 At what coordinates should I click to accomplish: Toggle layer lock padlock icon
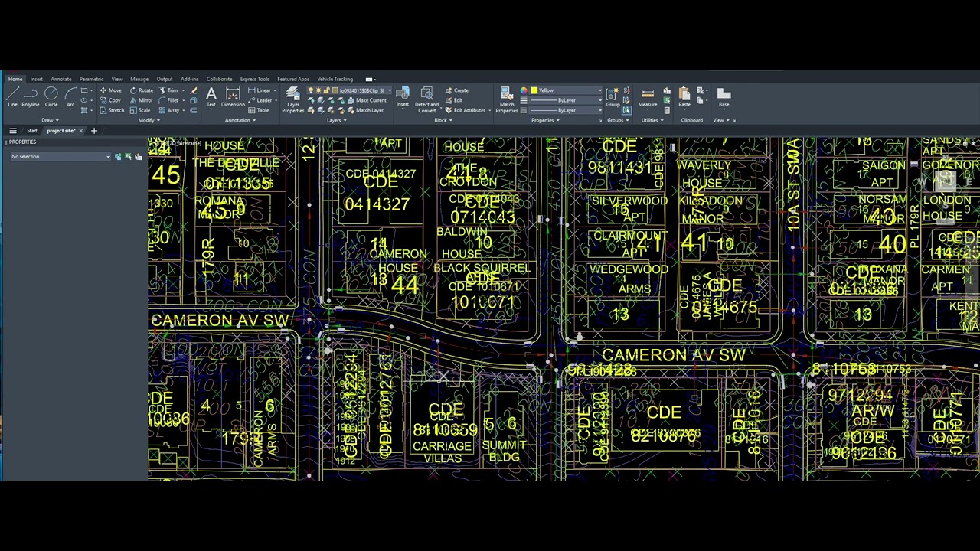(x=325, y=90)
